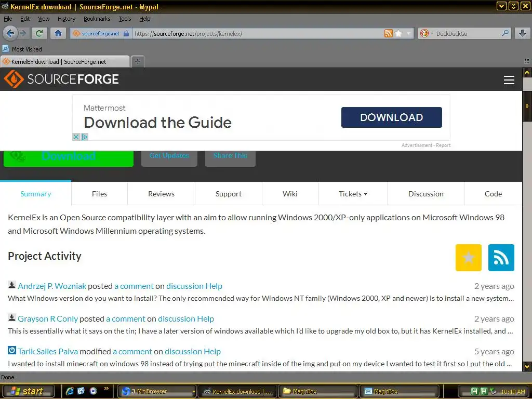Image resolution: width=532 pixels, height=399 pixels.
Task: Open 'discussion Help' link in Tarik's row
Action: [193, 352]
